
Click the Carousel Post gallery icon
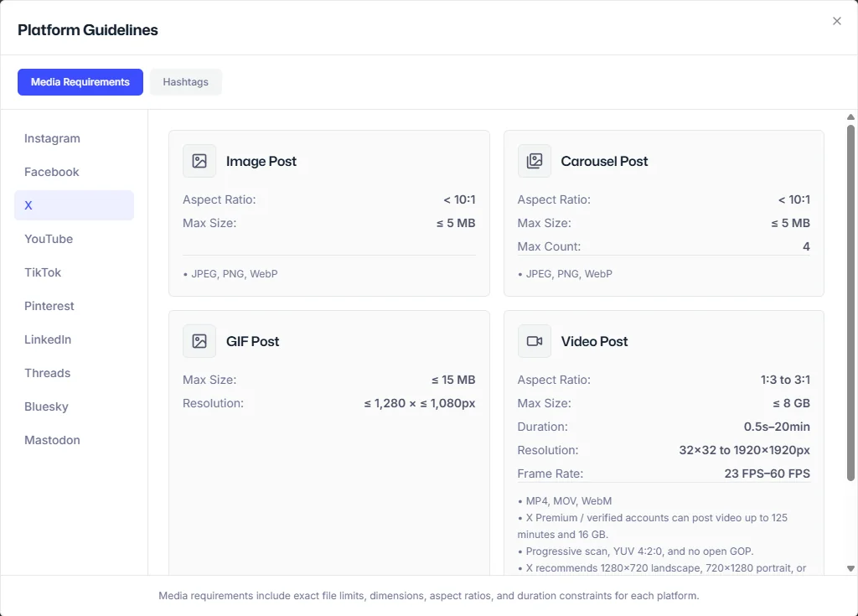click(x=534, y=161)
